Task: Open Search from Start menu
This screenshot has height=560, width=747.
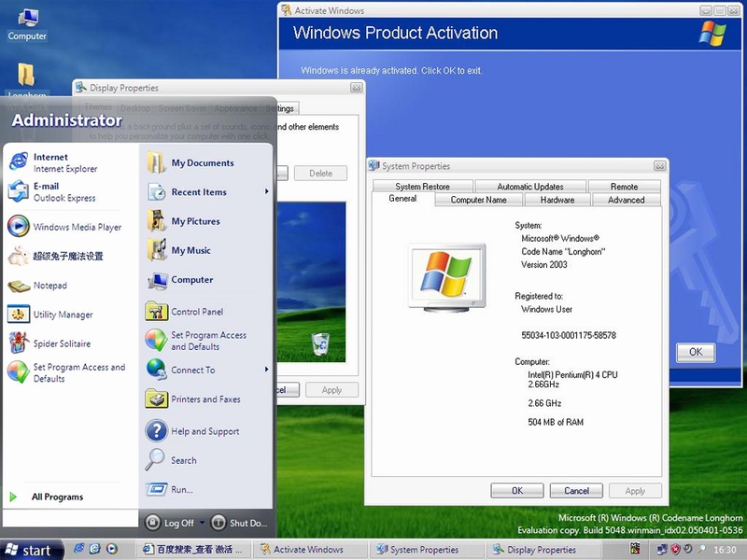Action: (x=171, y=460)
